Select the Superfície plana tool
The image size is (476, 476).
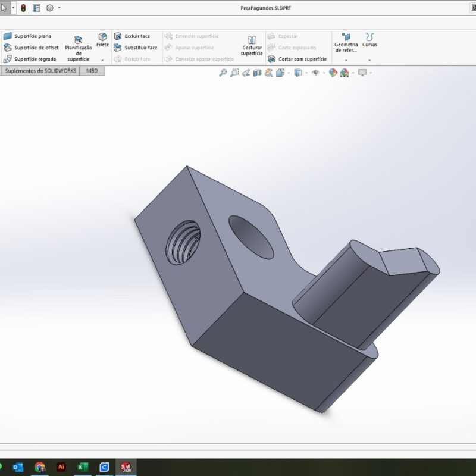click(27, 36)
